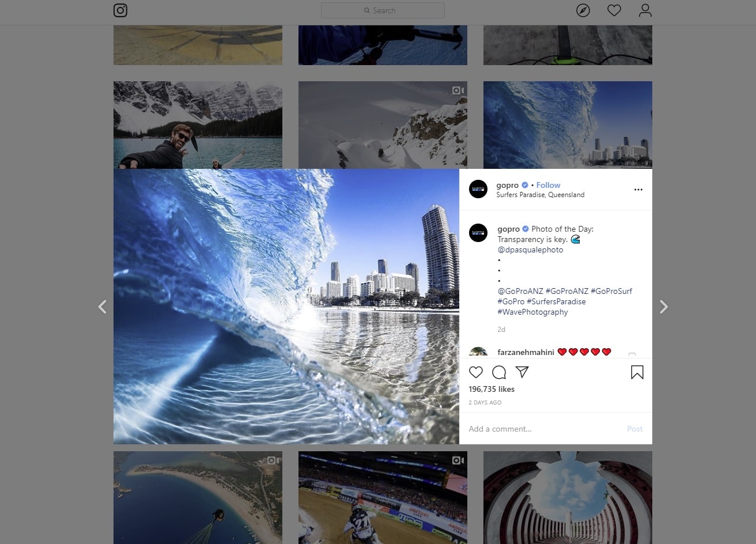
Task: Open the Surfers Paradise, Queensland location link
Action: [x=540, y=195]
